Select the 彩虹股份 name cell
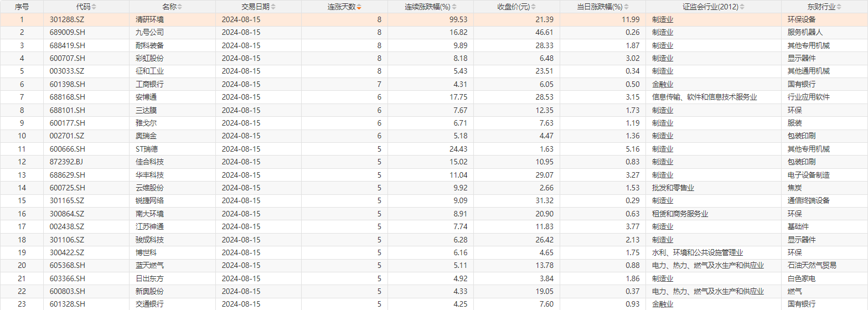This screenshot has height=310, width=868. (149, 58)
